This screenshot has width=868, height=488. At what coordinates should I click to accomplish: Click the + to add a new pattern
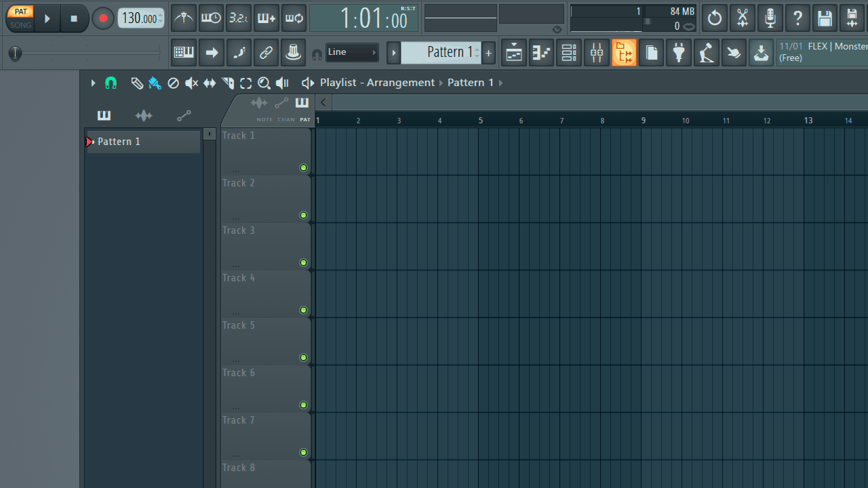coord(488,52)
